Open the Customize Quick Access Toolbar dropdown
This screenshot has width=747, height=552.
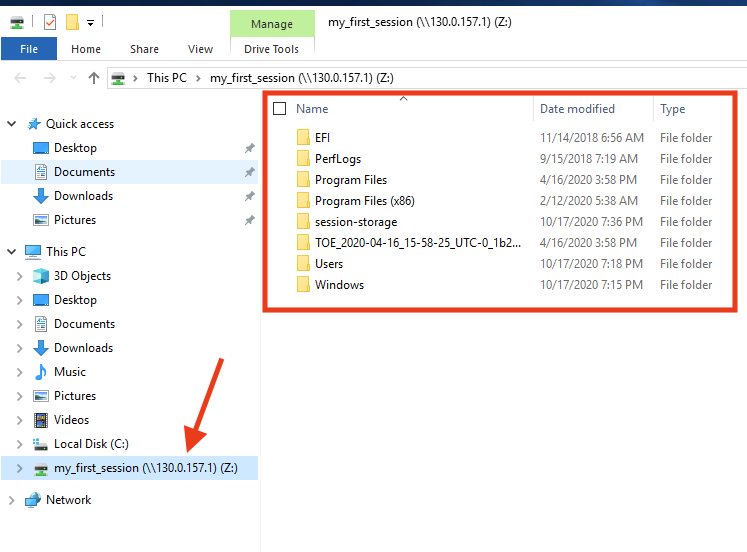pos(90,22)
